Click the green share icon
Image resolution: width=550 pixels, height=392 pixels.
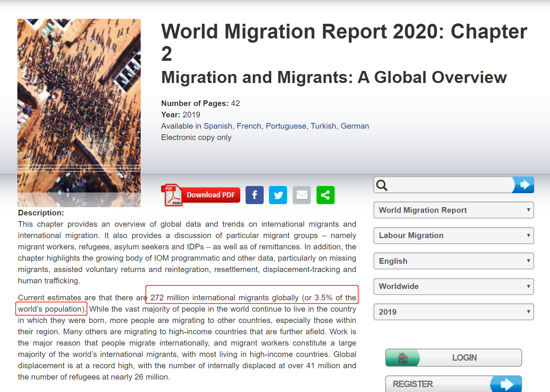tap(325, 195)
